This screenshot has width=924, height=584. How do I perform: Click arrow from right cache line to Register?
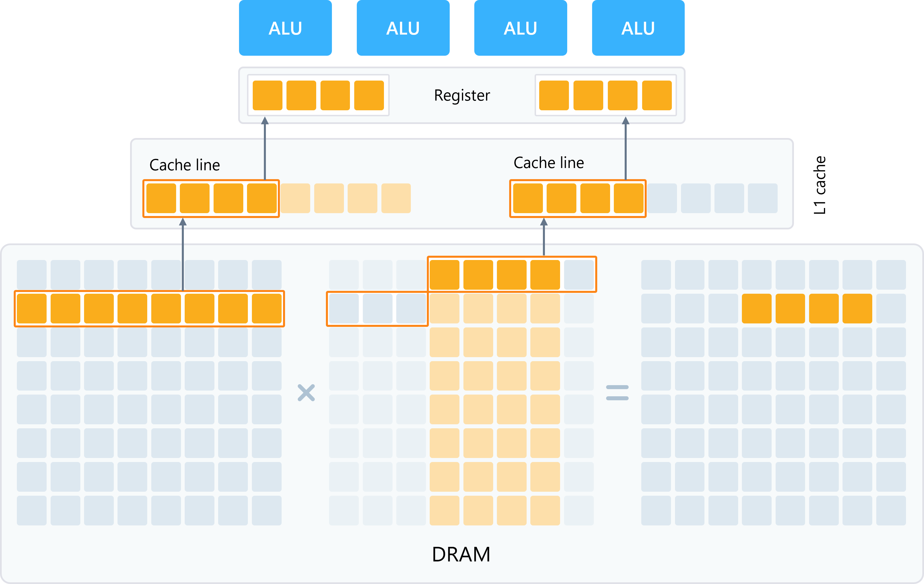pyautogui.click(x=626, y=149)
